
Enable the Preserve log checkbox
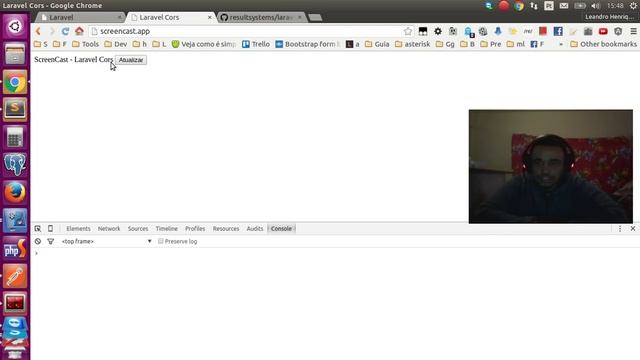point(160,241)
